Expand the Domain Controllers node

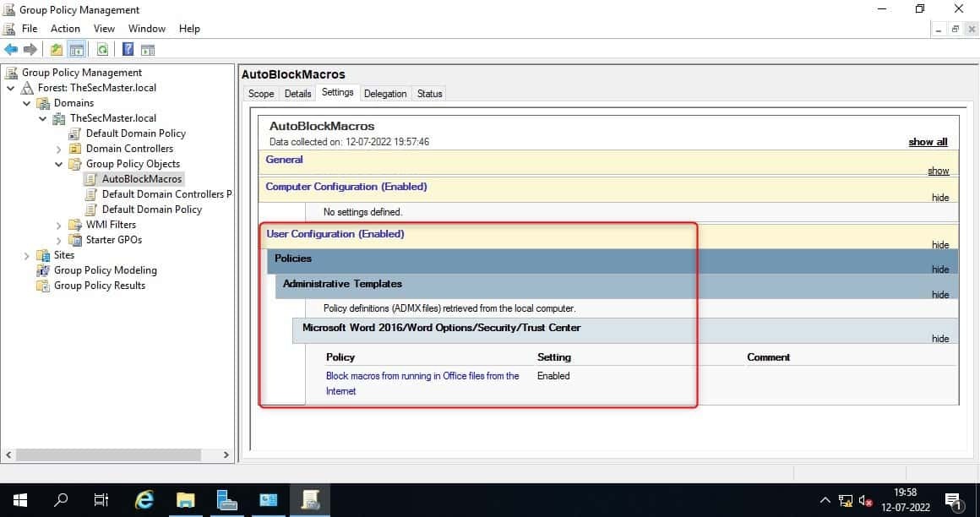59,149
